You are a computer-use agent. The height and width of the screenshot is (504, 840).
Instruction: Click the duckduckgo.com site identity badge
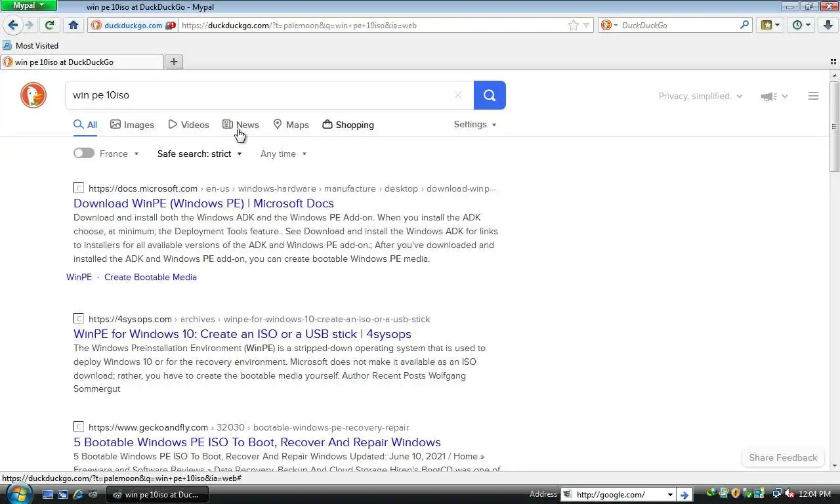(x=133, y=25)
